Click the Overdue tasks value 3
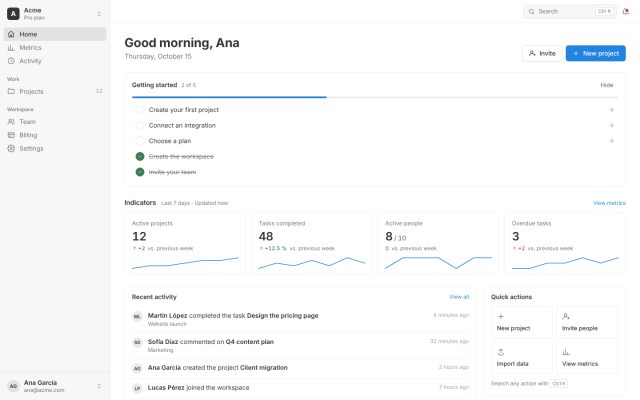 pos(516,236)
